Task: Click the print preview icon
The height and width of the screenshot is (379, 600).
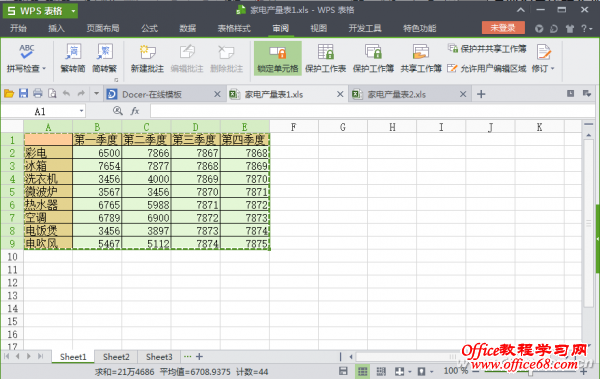Action: [x=52, y=93]
